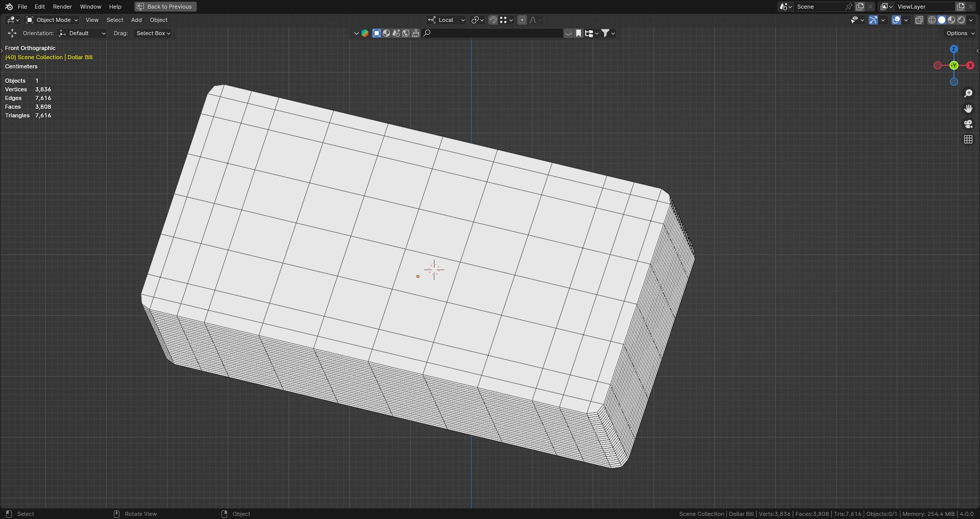Click the red X axis on gizmo

point(970,65)
